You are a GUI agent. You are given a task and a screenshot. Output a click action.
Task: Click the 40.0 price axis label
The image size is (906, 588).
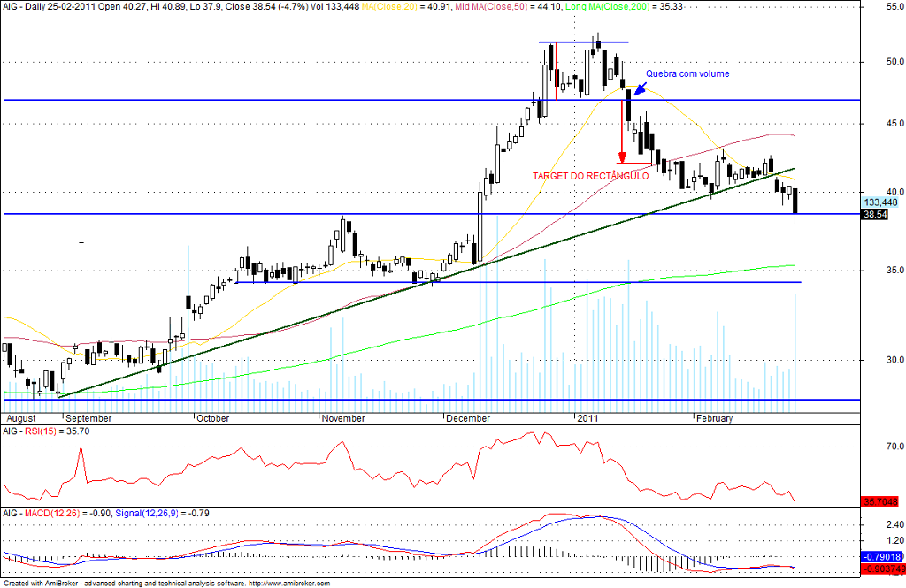[x=894, y=192]
